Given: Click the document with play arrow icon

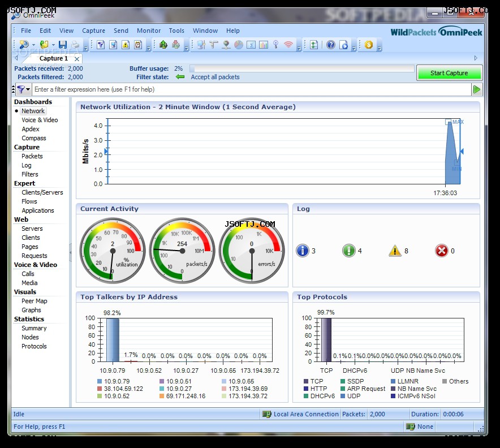Looking at the screenshot, I should click(x=344, y=45).
